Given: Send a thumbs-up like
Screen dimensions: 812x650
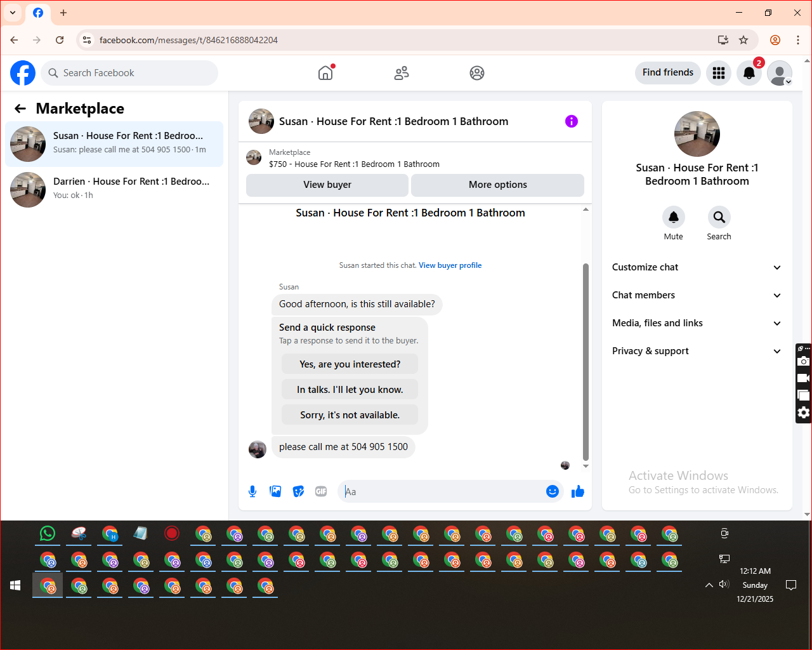Looking at the screenshot, I should [577, 491].
